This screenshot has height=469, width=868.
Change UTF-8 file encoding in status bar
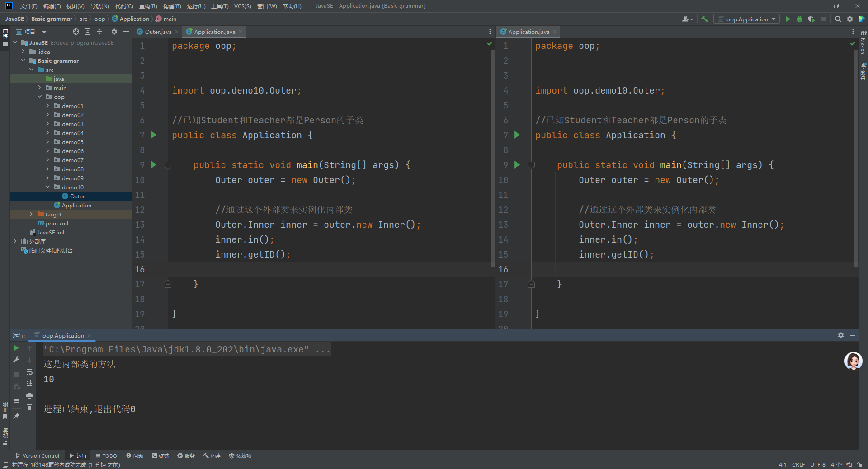click(817, 464)
